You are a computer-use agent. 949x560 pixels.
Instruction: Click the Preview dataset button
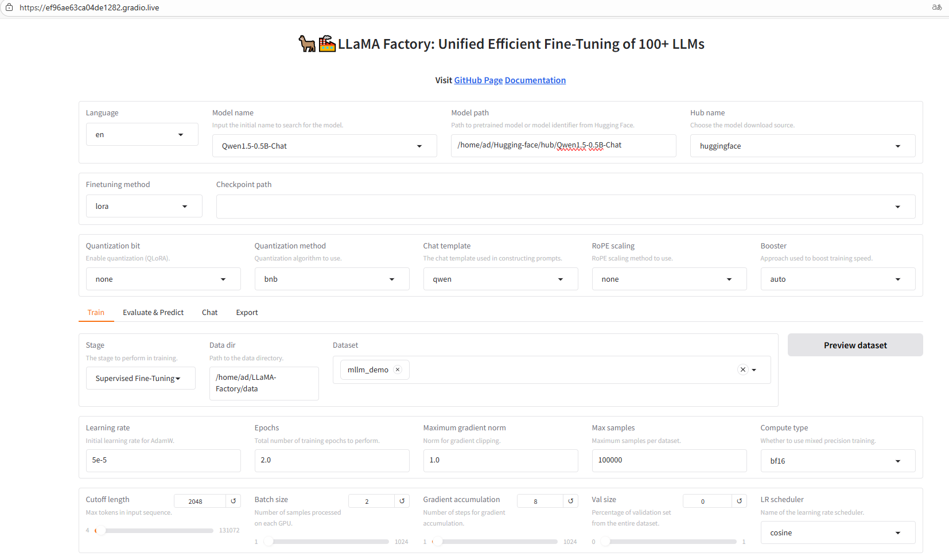855,345
